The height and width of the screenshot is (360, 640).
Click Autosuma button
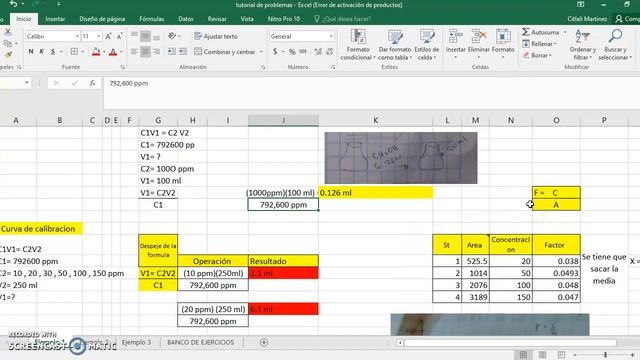(541, 32)
